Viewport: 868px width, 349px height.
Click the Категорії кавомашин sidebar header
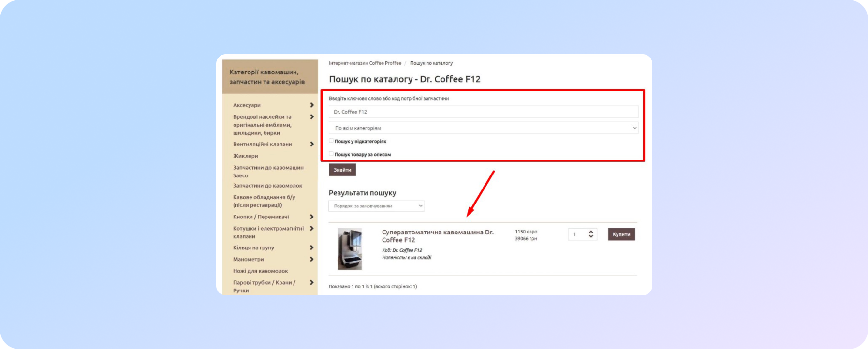coord(270,77)
